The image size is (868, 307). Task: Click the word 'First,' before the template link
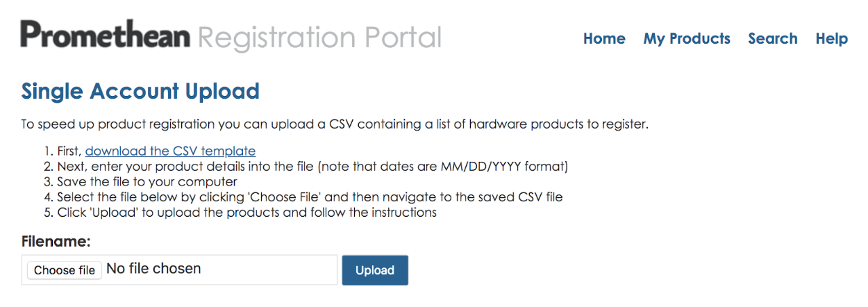(70, 151)
